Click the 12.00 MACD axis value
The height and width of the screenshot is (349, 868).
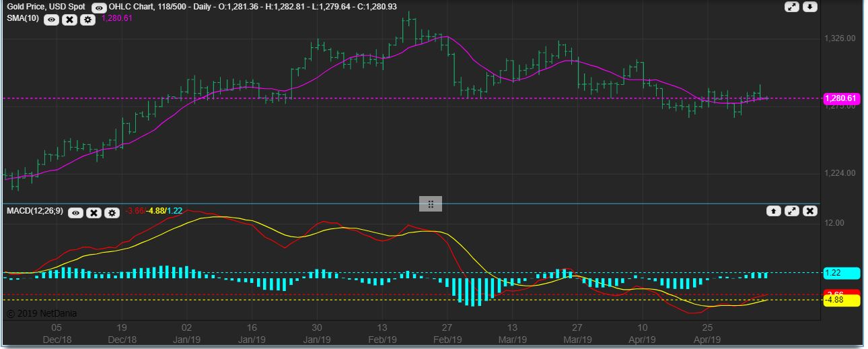click(833, 223)
